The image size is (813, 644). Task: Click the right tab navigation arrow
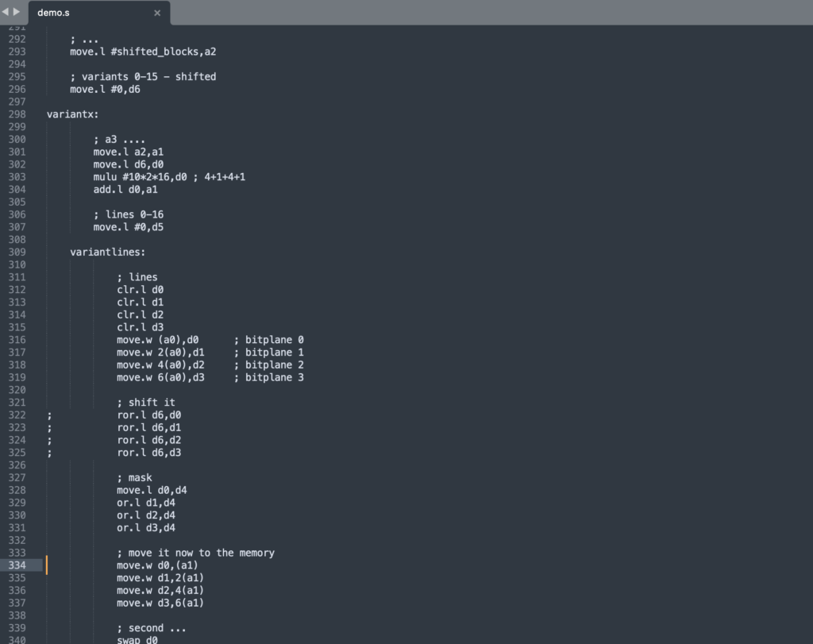pos(17,12)
